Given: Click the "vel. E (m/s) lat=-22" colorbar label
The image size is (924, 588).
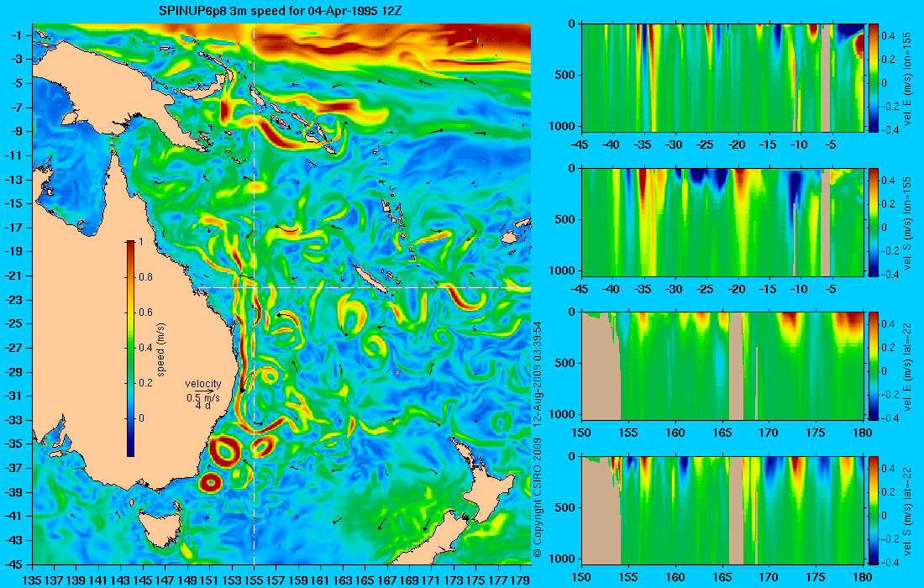Looking at the screenshot, I should 908,366.
